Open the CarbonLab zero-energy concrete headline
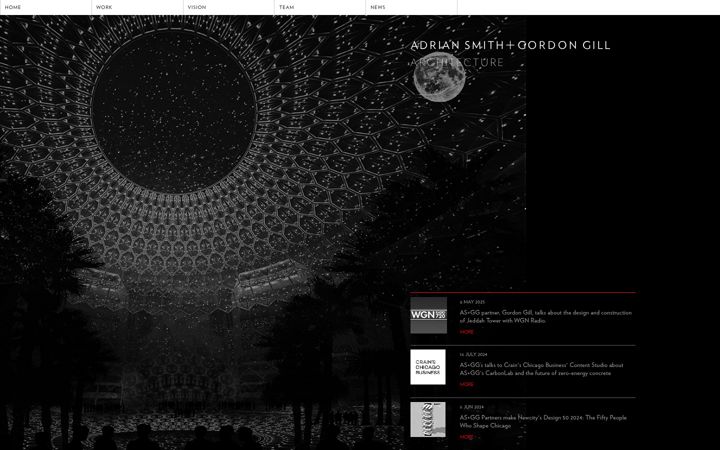 [x=541, y=369]
